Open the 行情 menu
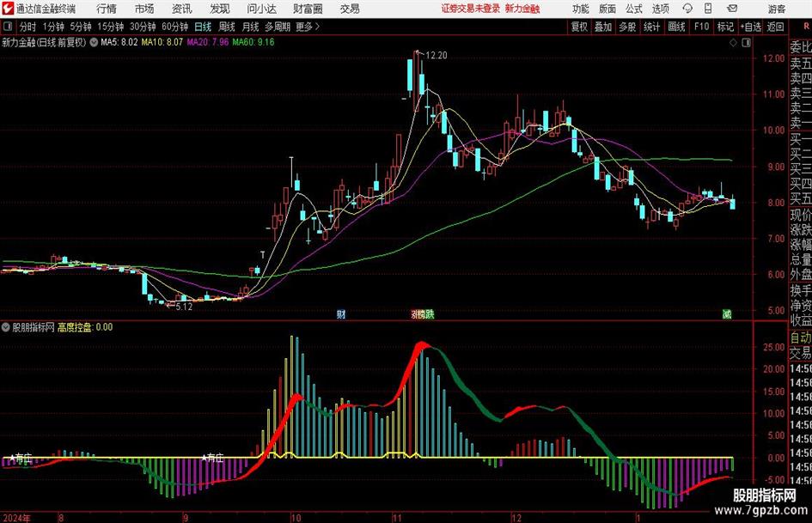Viewport: 812px width, 523px height. tap(107, 9)
